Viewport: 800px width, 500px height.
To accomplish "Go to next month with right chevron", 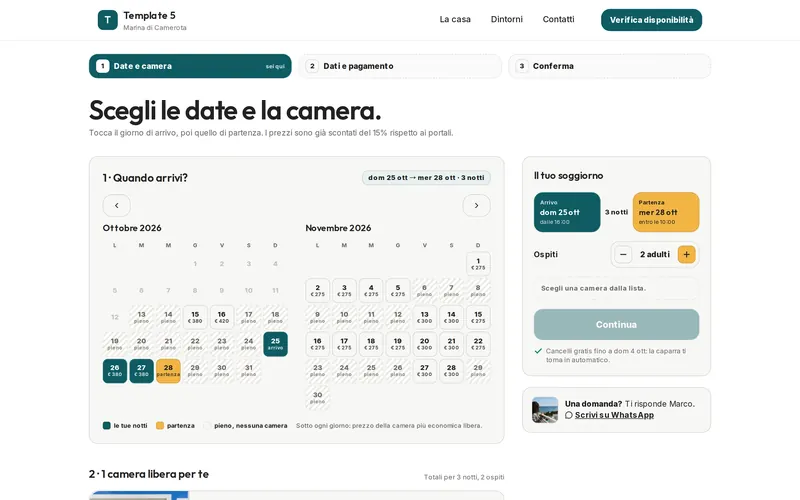I will pos(477,206).
